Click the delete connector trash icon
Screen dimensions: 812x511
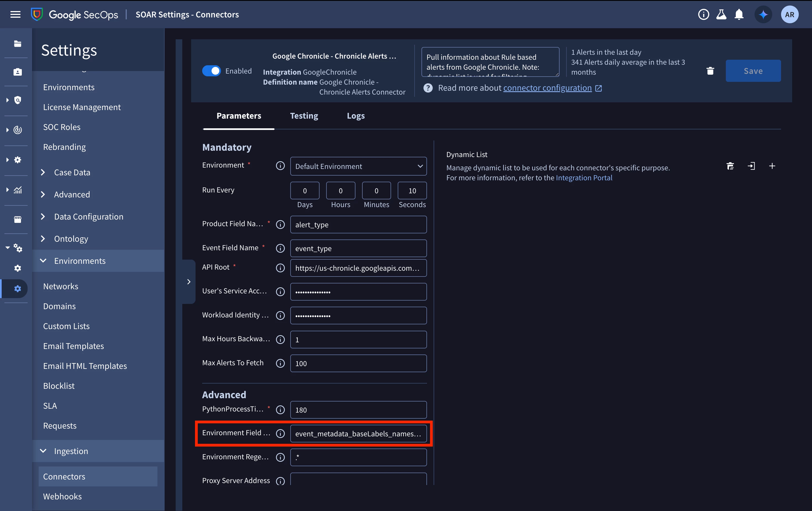[x=710, y=71]
